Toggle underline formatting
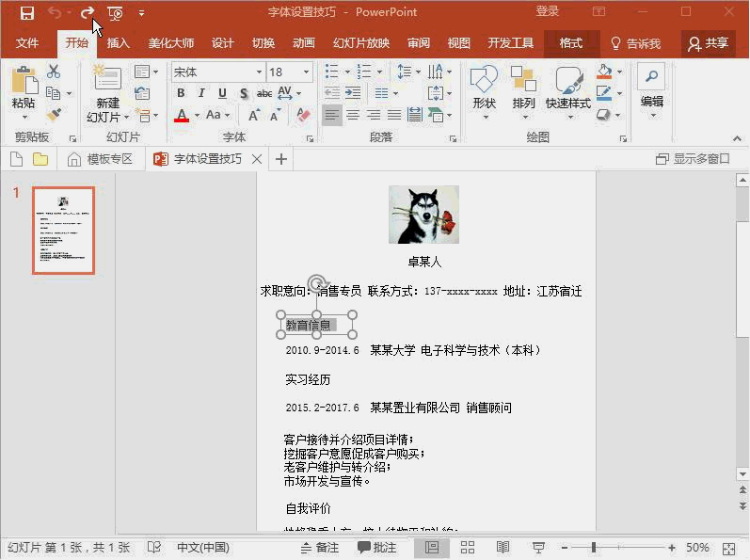The height and width of the screenshot is (560, 750). click(222, 93)
